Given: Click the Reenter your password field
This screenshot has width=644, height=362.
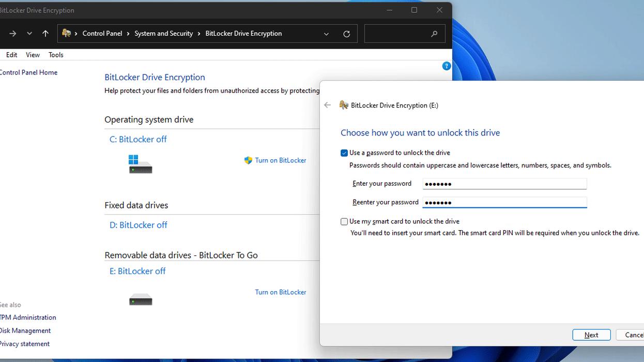Looking at the screenshot, I should (x=504, y=202).
